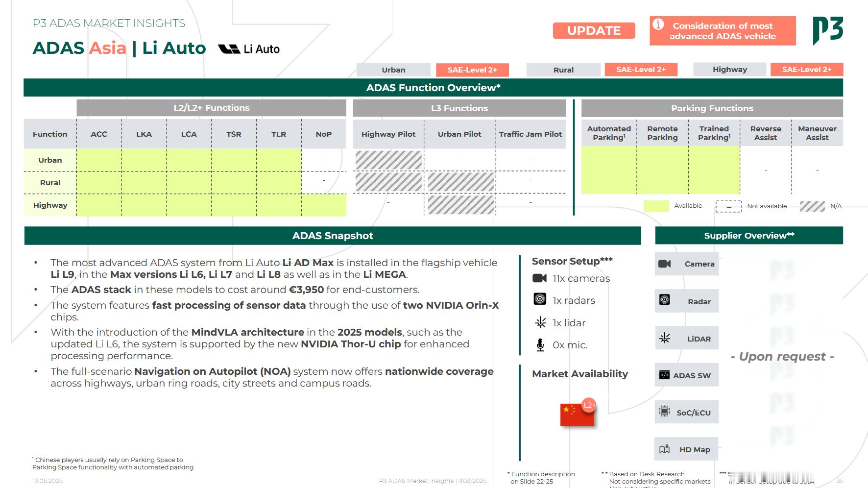This screenshot has height=488, width=868.
Task: Click the P3 ADAS MARKET INSIGHTS title
Action: [109, 23]
